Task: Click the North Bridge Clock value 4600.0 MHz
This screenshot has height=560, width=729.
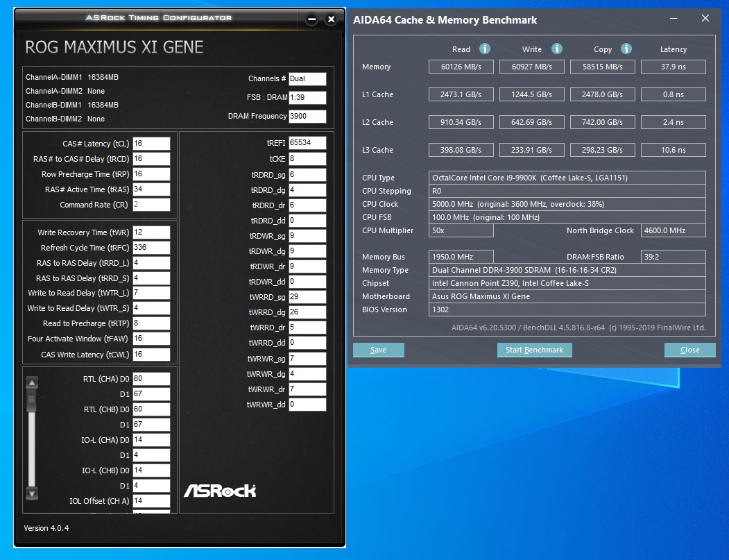Action: point(674,230)
